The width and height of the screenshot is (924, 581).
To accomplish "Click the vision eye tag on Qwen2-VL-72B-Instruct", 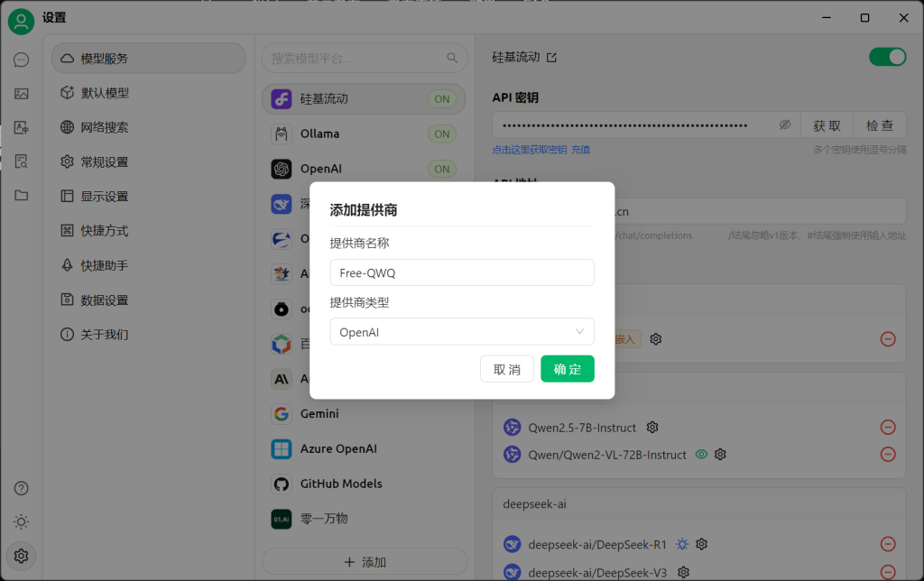I will pyautogui.click(x=701, y=455).
